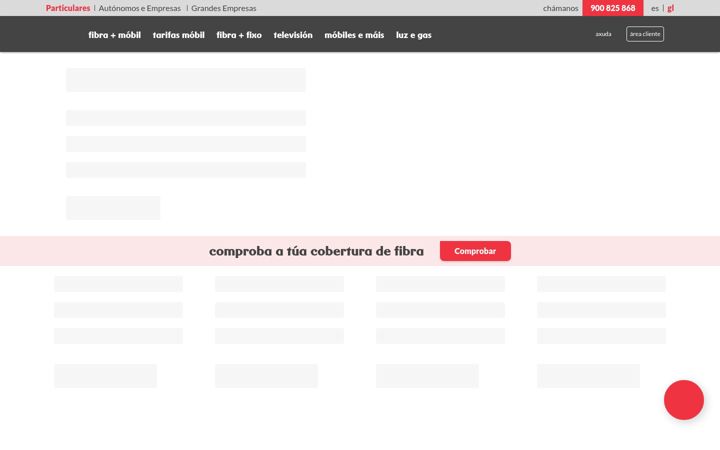720x450 pixels.
Task: Open tarifas móbil menu
Action: click(x=179, y=35)
